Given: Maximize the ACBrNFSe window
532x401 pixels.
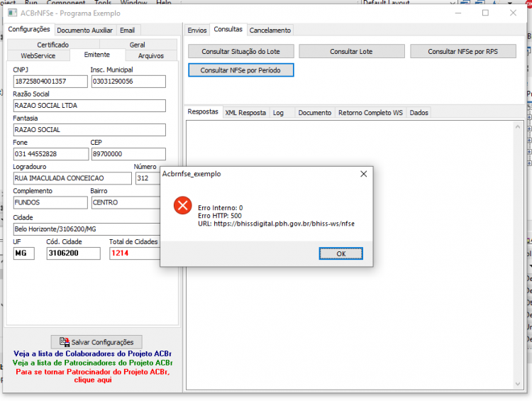Looking at the screenshot, I should [485, 13].
